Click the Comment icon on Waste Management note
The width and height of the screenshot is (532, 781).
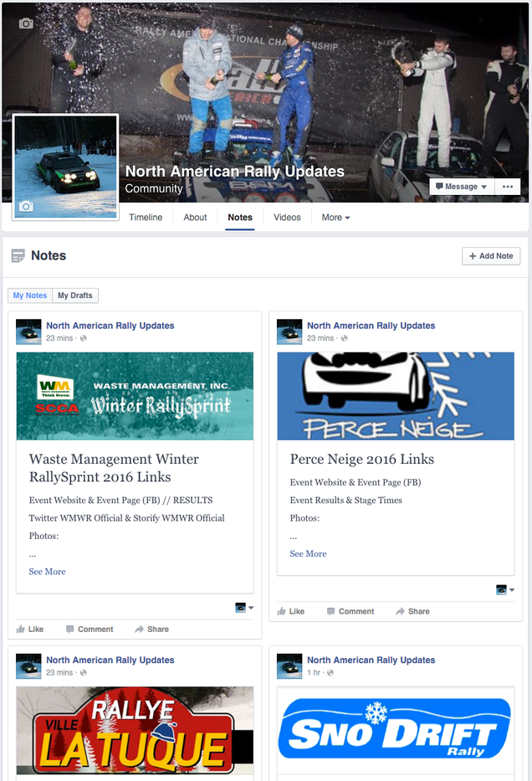click(x=70, y=629)
